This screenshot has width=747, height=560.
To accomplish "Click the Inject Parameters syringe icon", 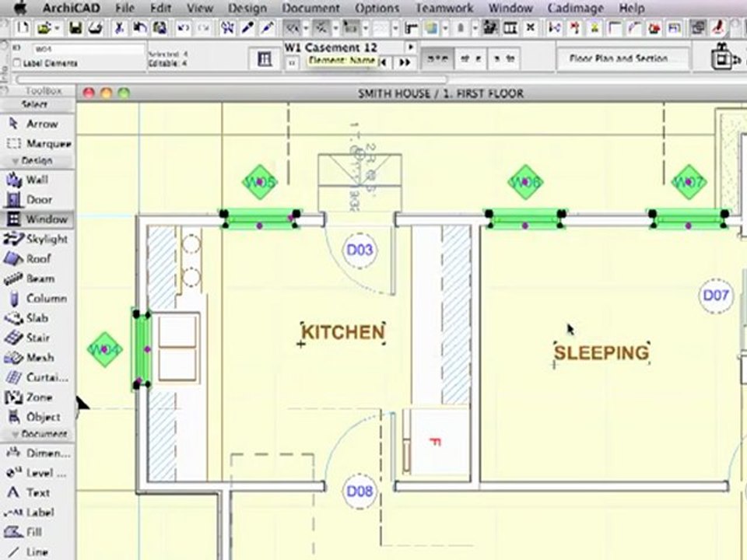I will point(268,29).
